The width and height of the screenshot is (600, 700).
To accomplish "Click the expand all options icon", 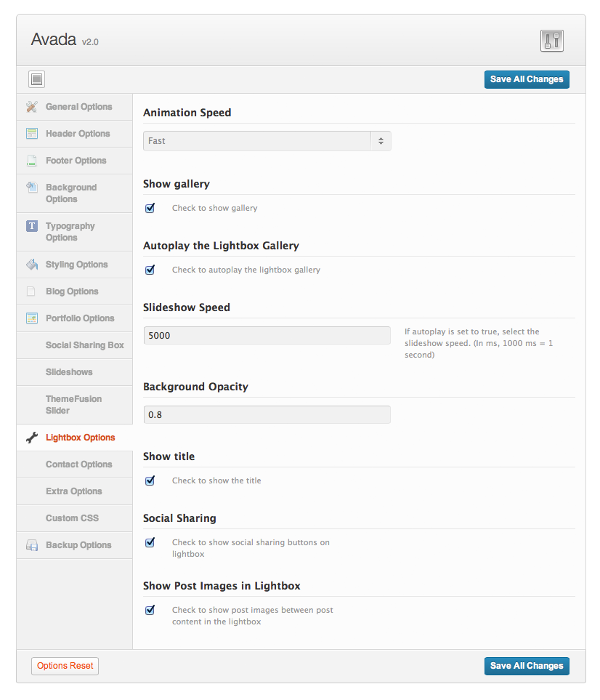I will [38, 79].
